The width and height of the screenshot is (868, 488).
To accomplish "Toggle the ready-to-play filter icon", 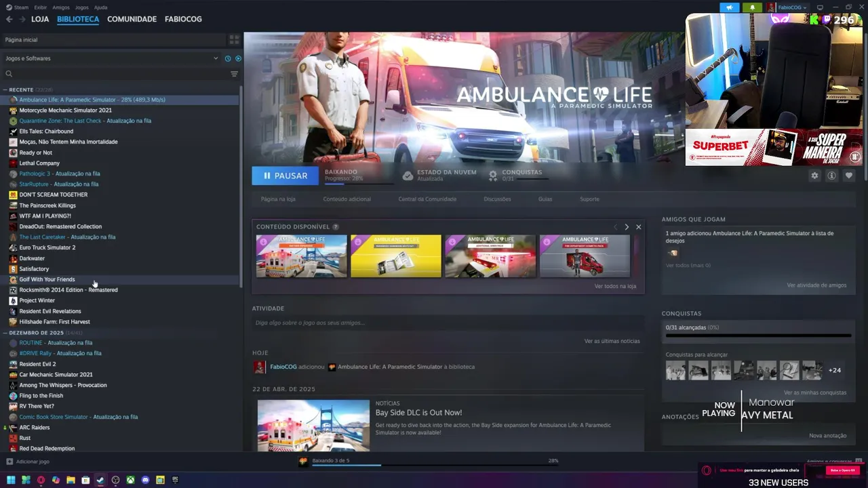I will (238, 58).
